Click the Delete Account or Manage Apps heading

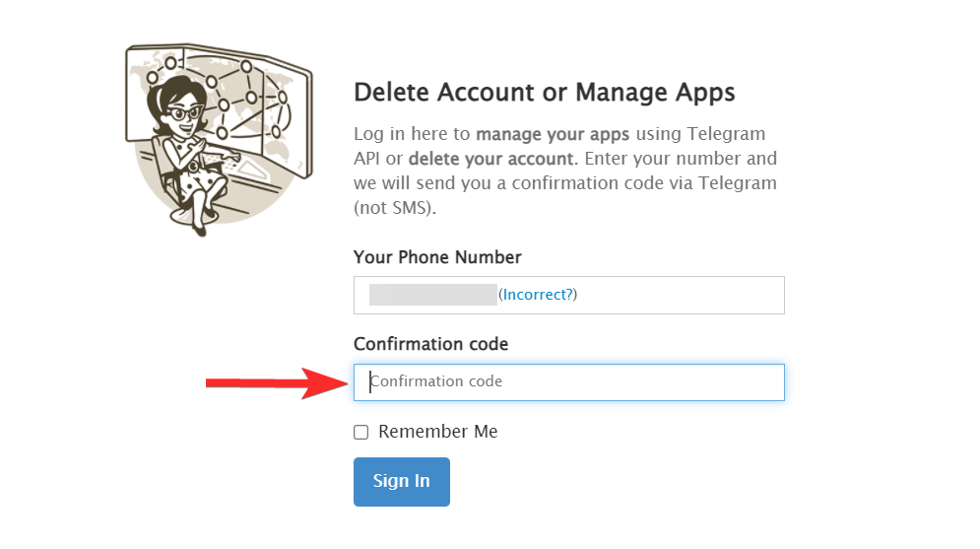click(x=545, y=93)
